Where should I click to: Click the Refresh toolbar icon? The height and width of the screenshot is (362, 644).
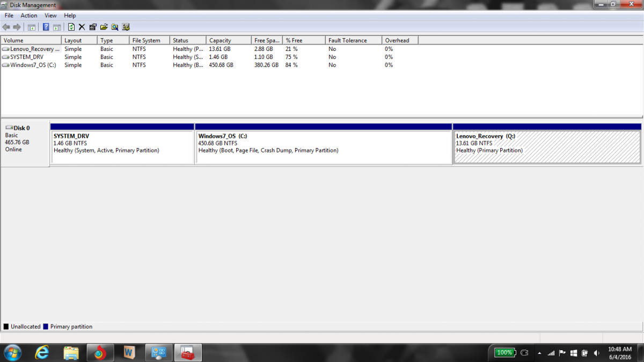[71, 27]
